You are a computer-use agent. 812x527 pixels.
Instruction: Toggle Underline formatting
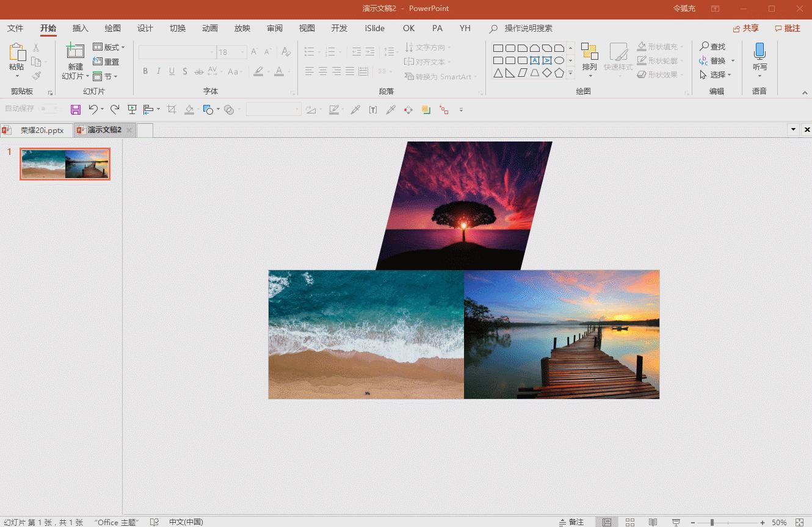(x=172, y=71)
